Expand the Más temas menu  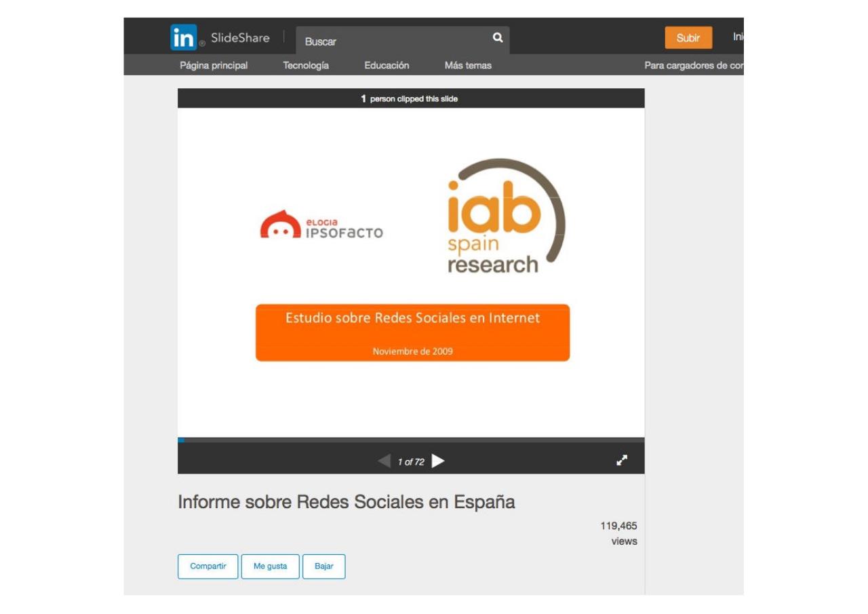468,66
